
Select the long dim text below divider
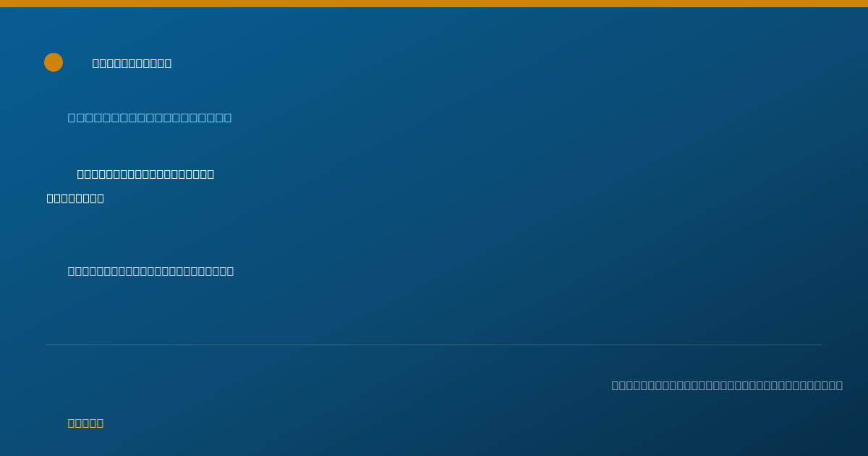pyautogui.click(x=727, y=385)
